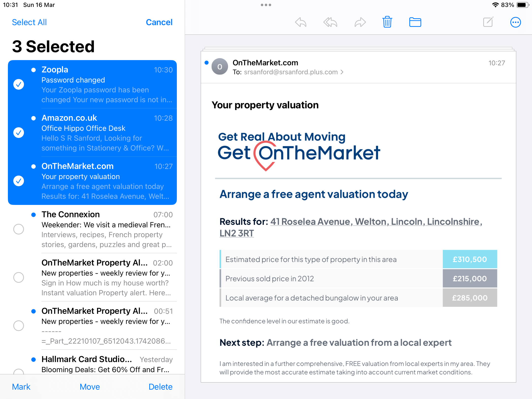This screenshot has width=532, height=399.
Task: Tap Delete in bottom toolbar
Action: (x=160, y=387)
